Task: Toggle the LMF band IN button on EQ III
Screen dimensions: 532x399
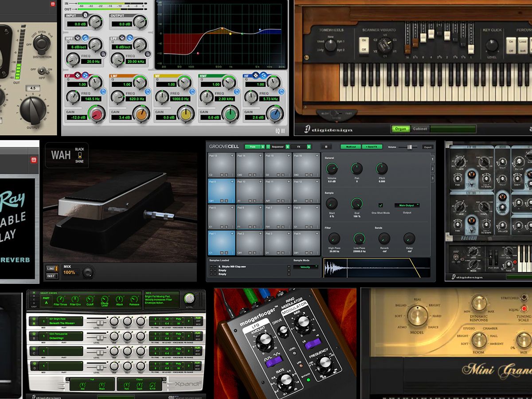Action: [x=147, y=92]
